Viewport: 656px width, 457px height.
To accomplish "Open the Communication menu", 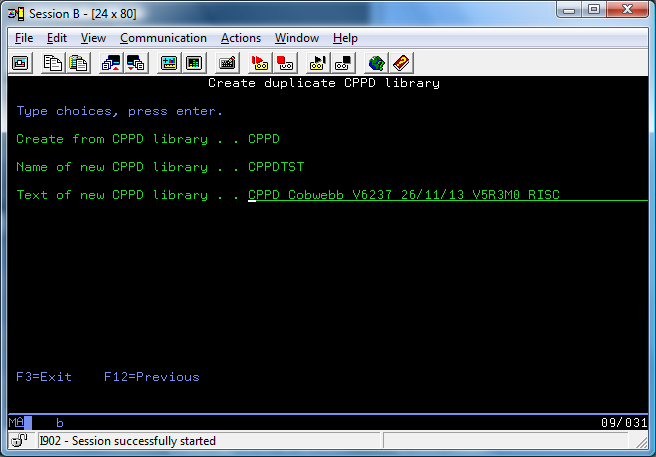I will [x=163, y=38].
